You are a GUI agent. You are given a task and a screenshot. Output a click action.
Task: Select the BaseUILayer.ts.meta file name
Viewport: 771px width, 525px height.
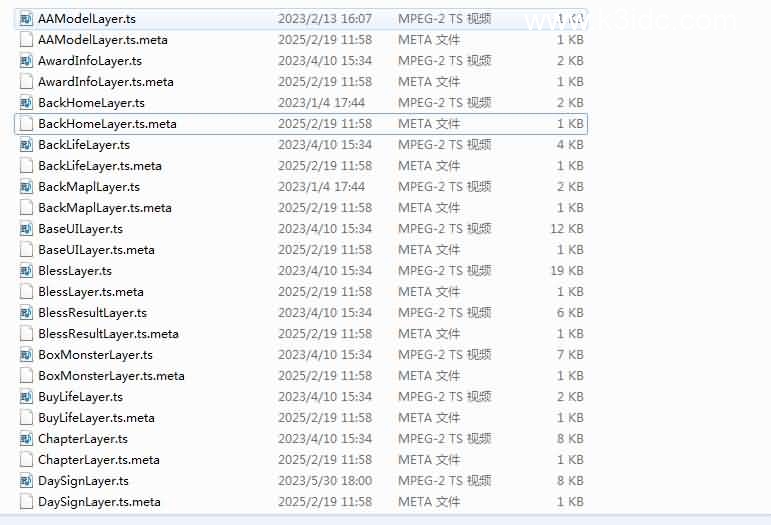pos(96,250)
